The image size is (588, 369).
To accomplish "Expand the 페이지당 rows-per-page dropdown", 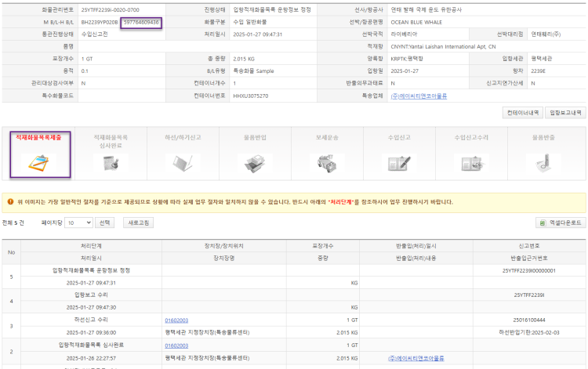I will (x=78, y=223).
